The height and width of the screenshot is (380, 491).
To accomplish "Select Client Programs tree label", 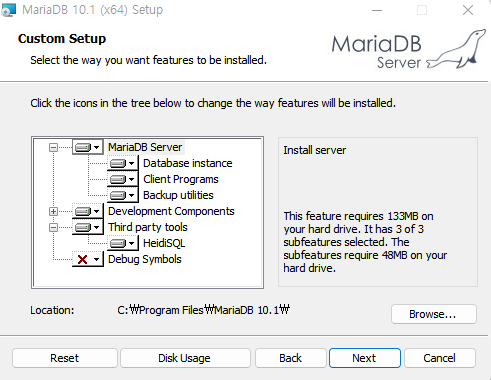I will 181,179.
